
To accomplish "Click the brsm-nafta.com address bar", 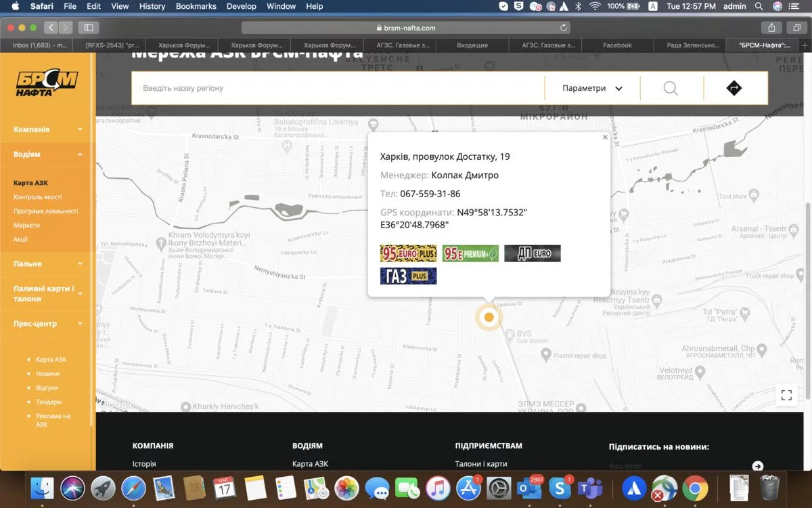I will [x=405, y=28].
